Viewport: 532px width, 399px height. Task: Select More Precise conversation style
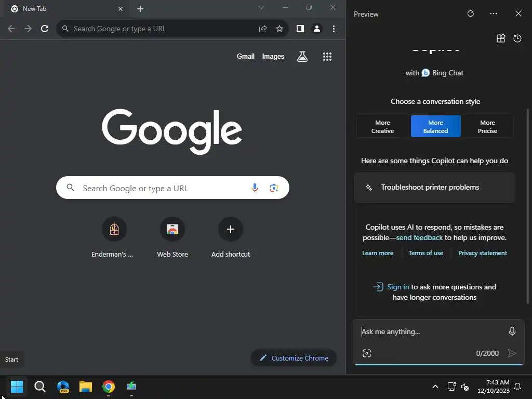point(487,127)
